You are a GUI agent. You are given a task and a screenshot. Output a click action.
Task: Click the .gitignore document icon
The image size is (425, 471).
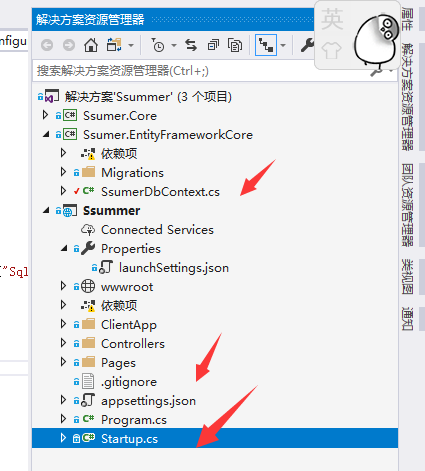click(88, 381)
